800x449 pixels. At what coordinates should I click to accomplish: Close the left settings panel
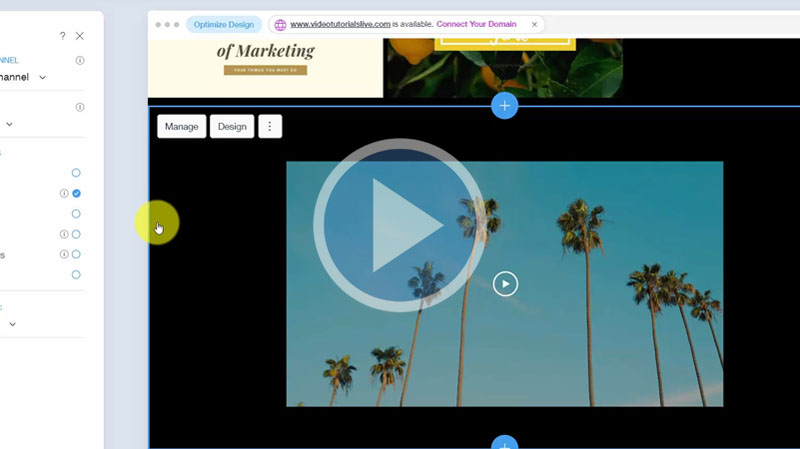80,36
